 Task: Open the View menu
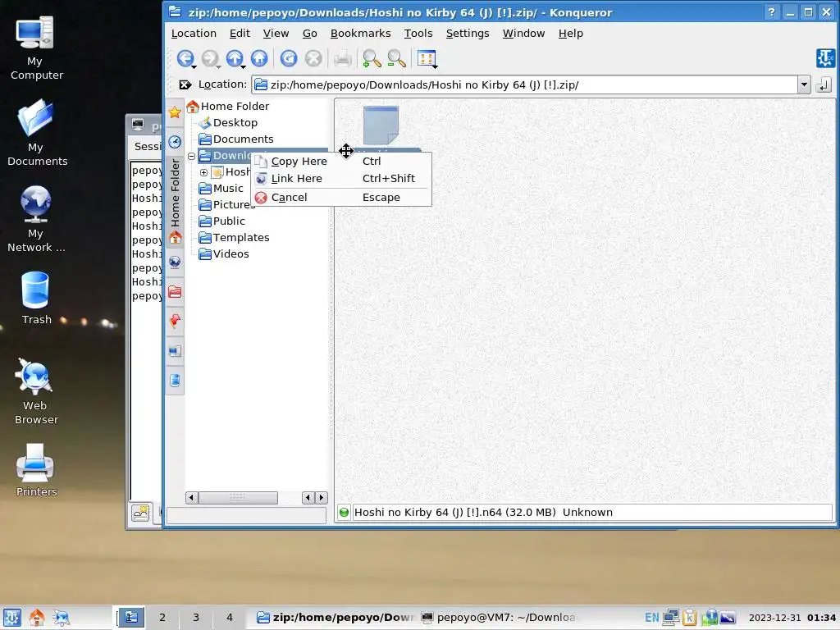(276, 33)
